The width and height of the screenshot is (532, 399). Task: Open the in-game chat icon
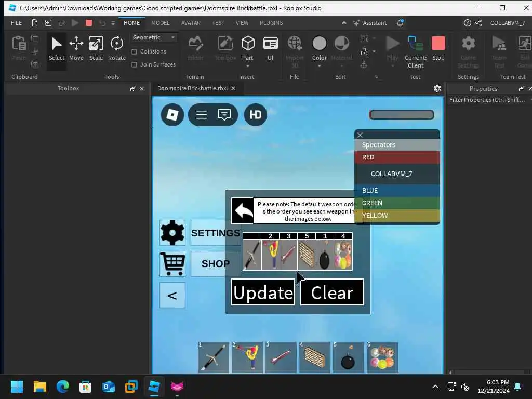[x=224, y=115]
